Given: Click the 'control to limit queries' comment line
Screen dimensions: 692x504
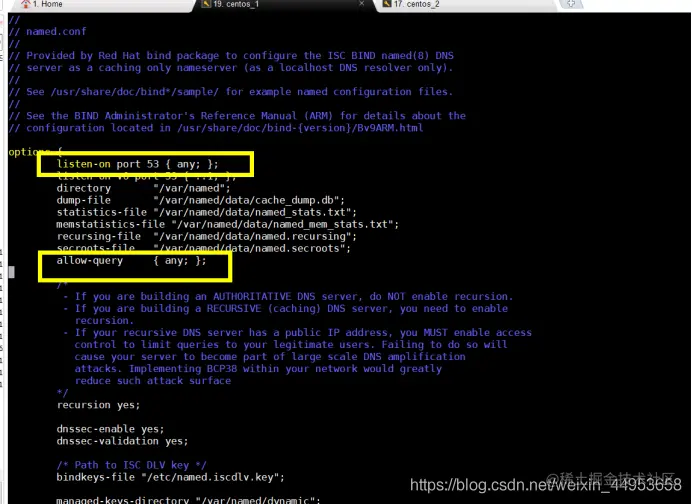Looking at the screenshot, I should tap(291, 345).
